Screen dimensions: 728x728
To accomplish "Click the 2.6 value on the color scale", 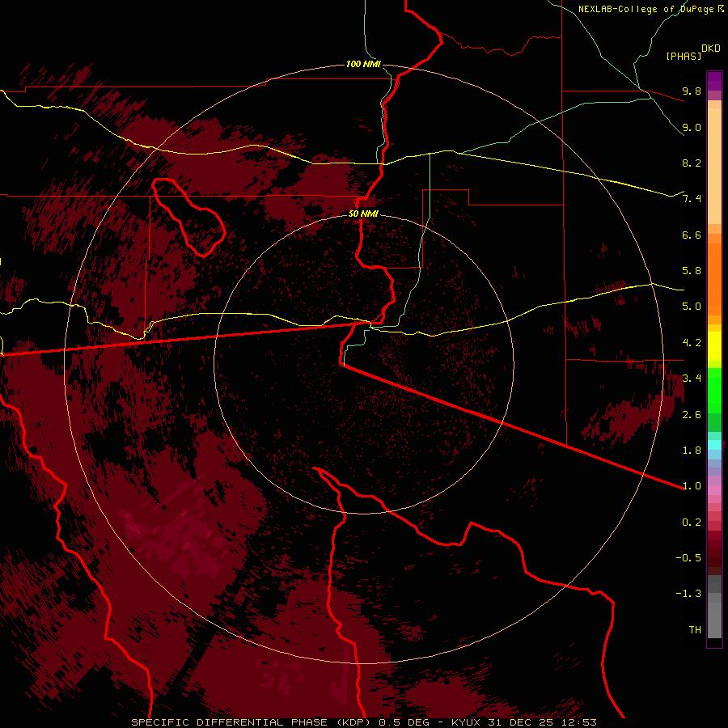I will pyautogui.click(x=692, y=415).
